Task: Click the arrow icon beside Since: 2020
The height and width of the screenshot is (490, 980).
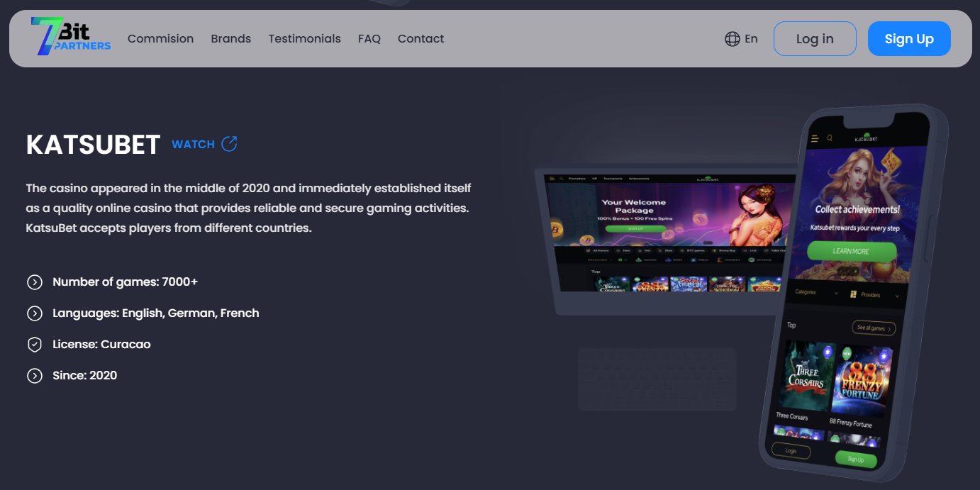Action: (35, 376)
